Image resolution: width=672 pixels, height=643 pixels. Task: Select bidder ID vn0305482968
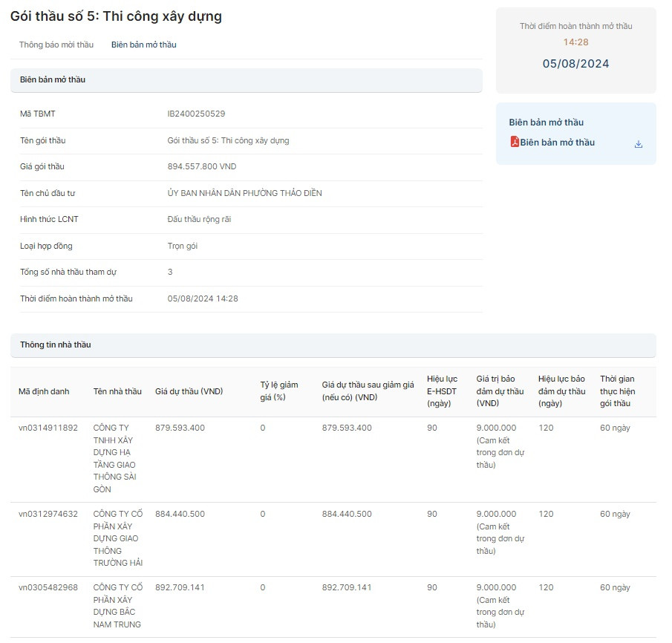[48, 587]
